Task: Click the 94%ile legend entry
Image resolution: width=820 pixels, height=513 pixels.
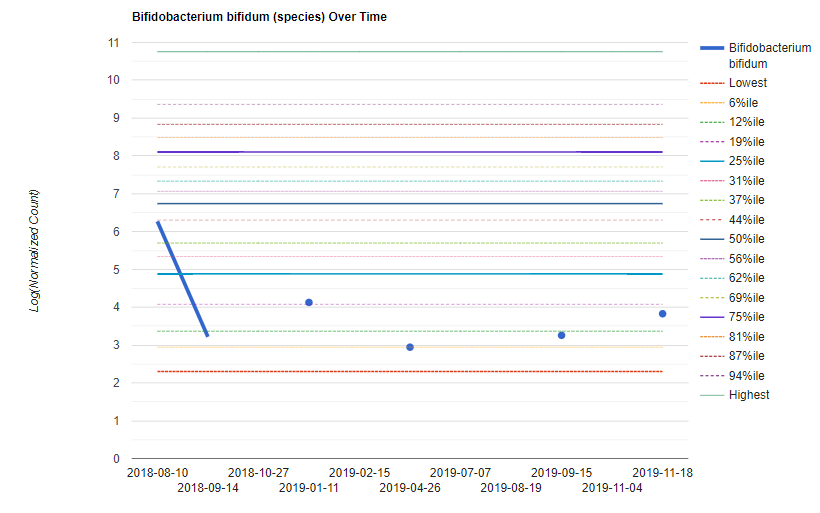Action: tap(749, 376)
